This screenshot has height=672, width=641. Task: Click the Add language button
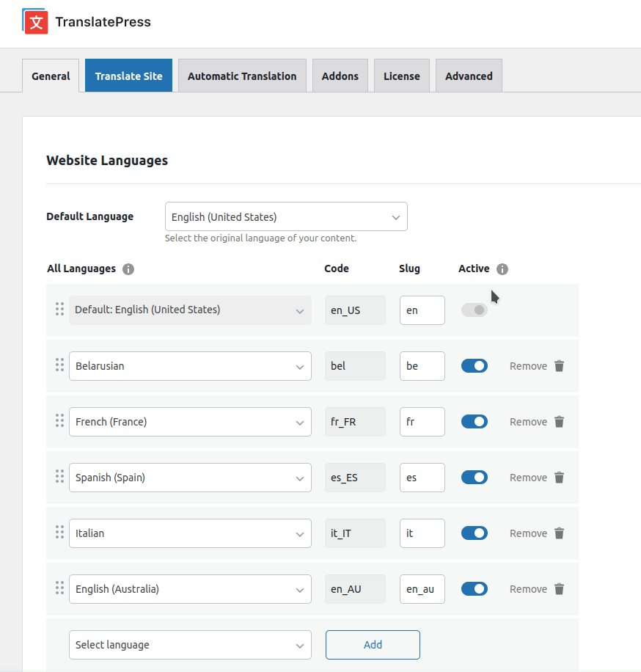(373, 645)
